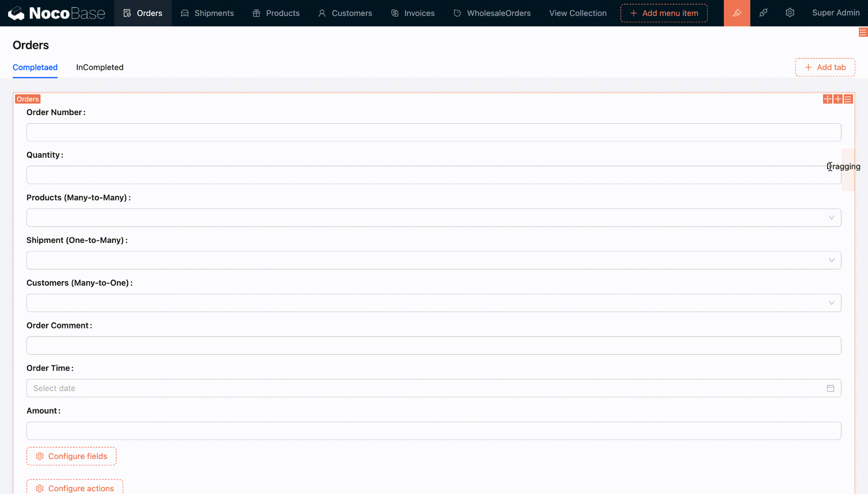The width and height of the screenshot is (868, 494).
Task: Expand the Shipment (One-to-Many) dropdown
Action: [x=831, y=261]
